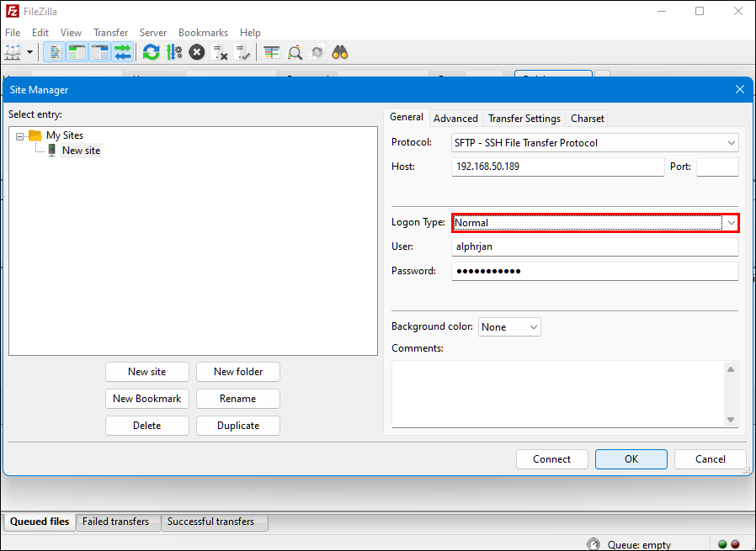Open Background color dropdown
Screen dimensions: 756x551
[x=509, y=327]
